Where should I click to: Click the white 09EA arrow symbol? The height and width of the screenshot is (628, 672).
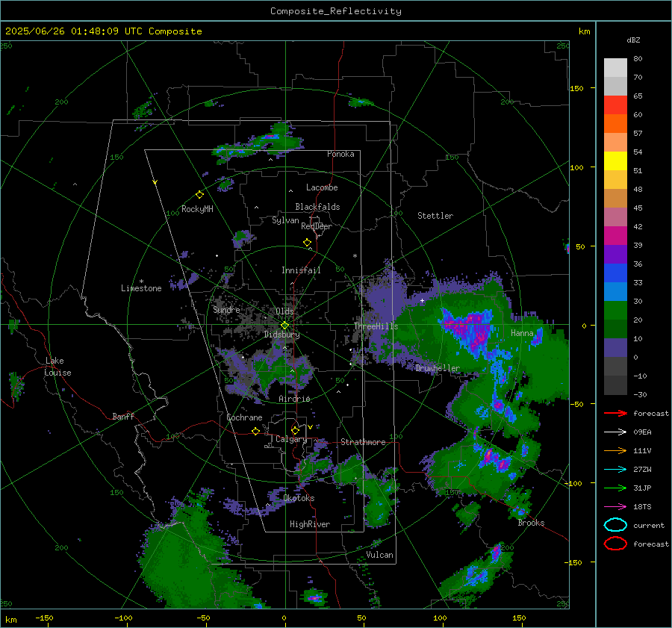615,432
